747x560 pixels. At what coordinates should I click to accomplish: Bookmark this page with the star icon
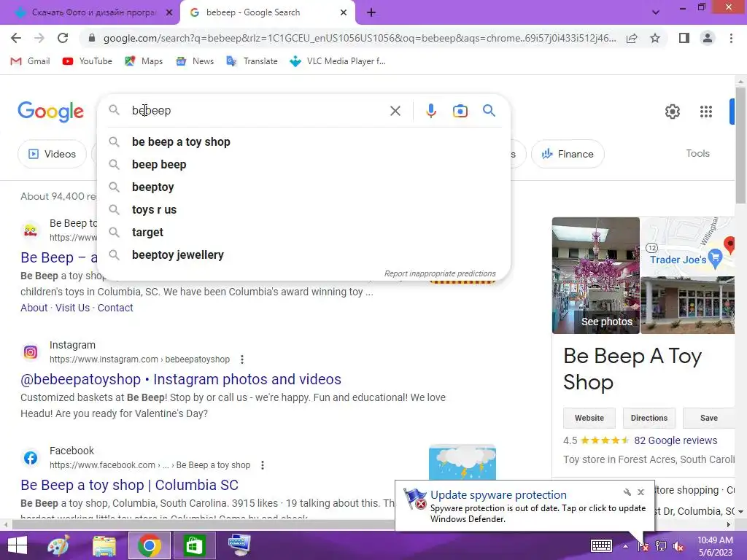pyautogui.click(x=655, y=38)
